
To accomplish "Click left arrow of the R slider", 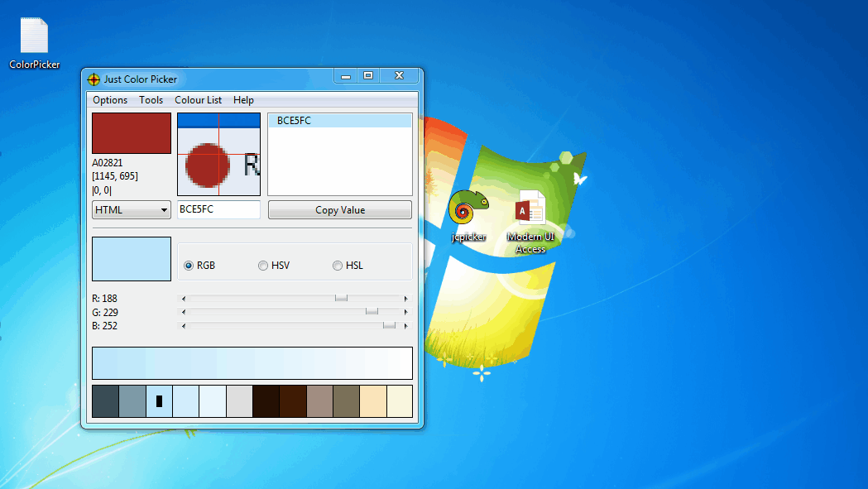I will (x=184, y=299).
